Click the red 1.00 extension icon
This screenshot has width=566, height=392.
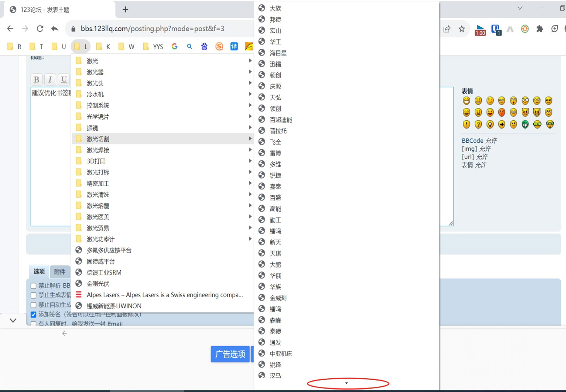pyautogui.click(x=480, y=30)
